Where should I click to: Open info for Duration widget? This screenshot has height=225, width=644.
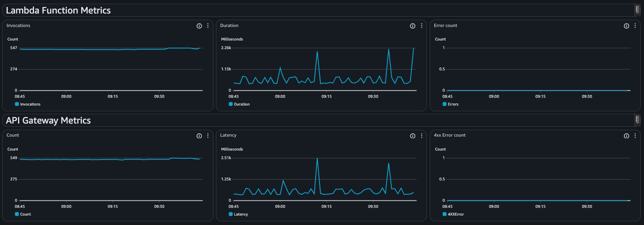pyautogui.click(x=413, y=26)
